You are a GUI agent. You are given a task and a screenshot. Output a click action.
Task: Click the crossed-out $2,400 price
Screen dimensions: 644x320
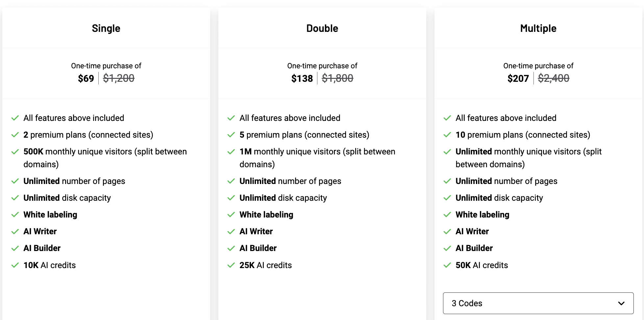click(x=554, y=78)
